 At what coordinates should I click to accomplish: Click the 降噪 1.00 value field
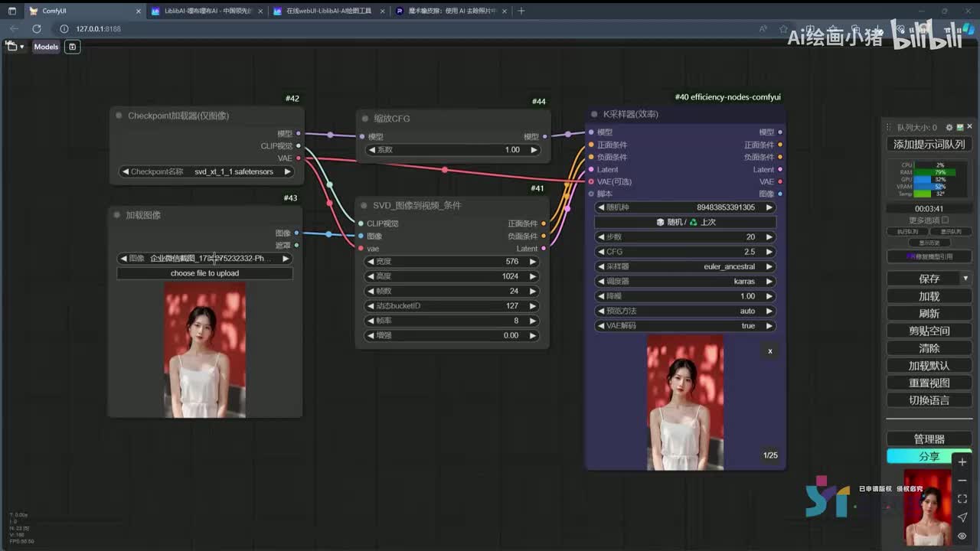(685, 296)
